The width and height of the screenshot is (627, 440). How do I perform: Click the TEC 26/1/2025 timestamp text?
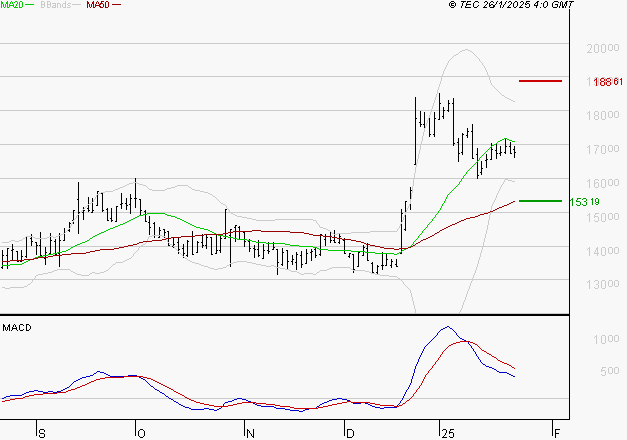point(511,5)
